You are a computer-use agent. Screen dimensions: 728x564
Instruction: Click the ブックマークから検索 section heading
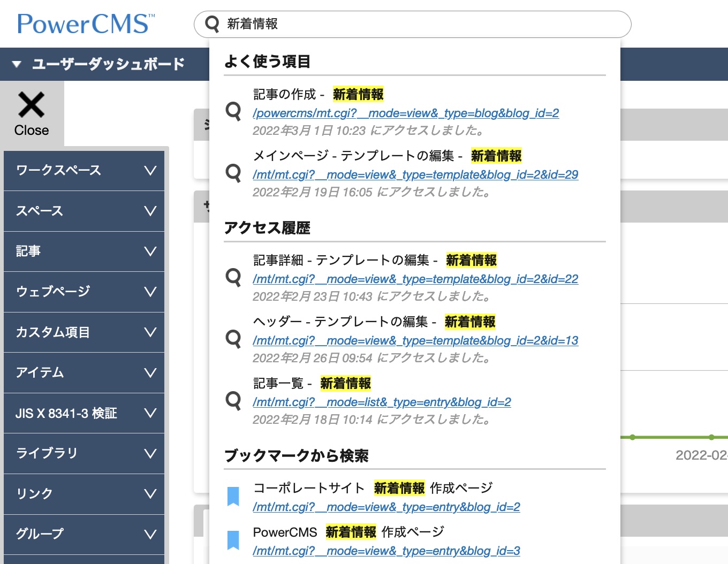coord(296,456)
